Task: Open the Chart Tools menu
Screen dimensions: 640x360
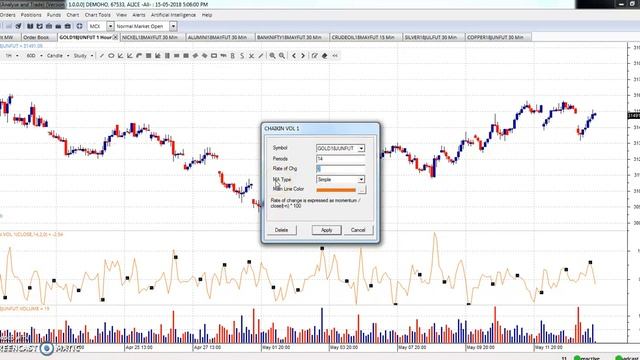Action: pos(98,15)
